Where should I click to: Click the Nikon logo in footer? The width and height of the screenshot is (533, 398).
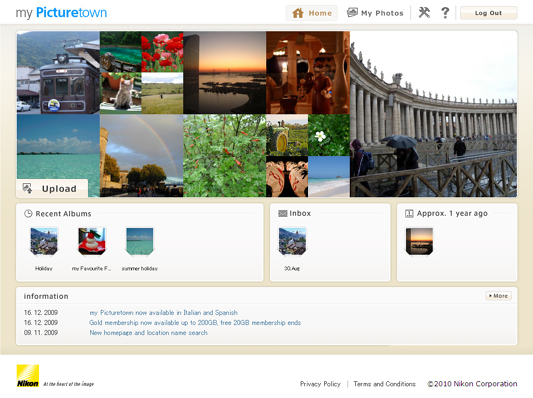point(28,376)
